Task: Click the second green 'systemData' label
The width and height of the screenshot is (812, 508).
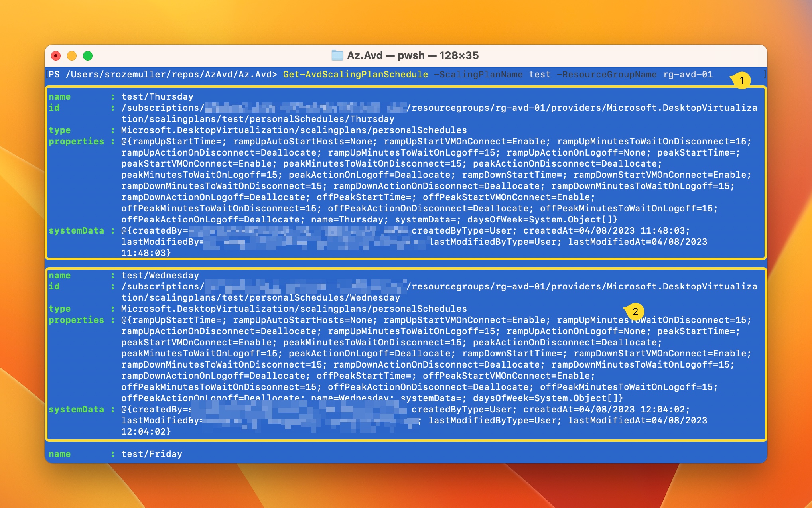Action: pyautogui.click(x=76, y=410)
